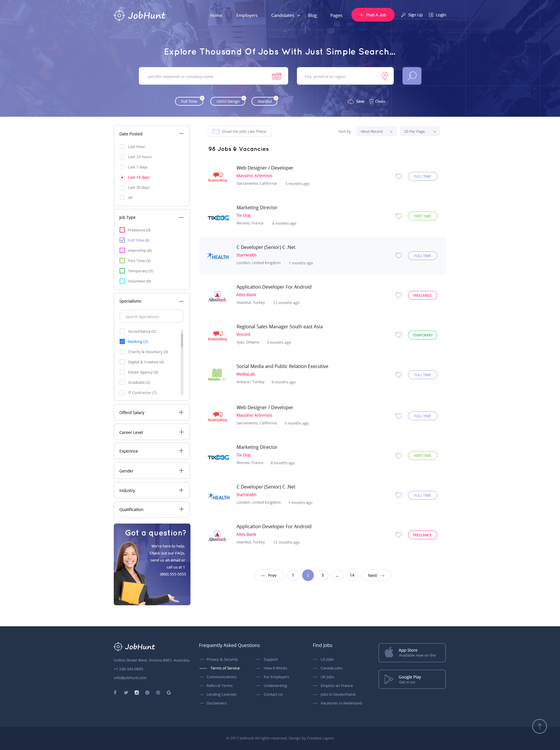560x750 pixels.
Task: Expand the Offerd Salary filter panel
Action: [181, 412]
